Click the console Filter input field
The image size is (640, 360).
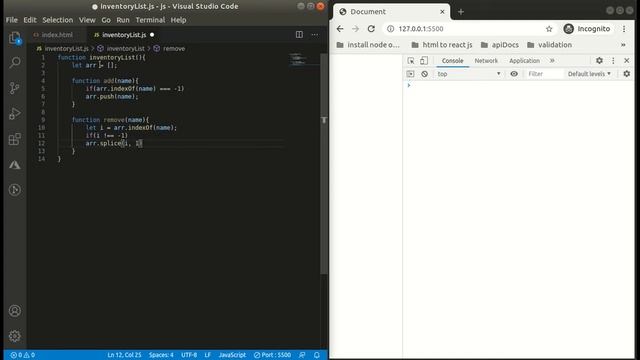[544, 74]
